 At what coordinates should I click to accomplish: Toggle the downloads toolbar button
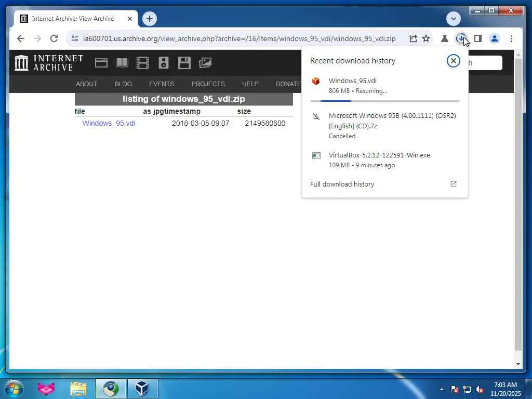point(461,38)
